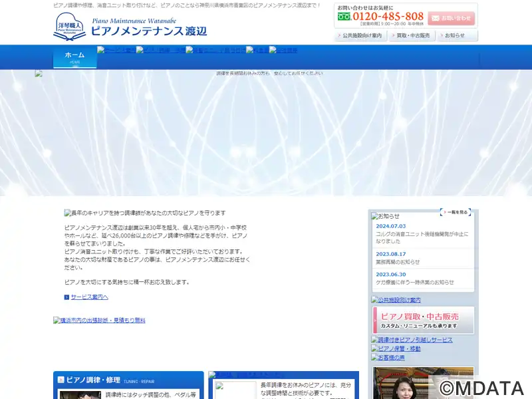Click paragraph ピアノを大切にする気持ちに精一杯お応え致します
The image size is (532, 399).
click(127, 282)
